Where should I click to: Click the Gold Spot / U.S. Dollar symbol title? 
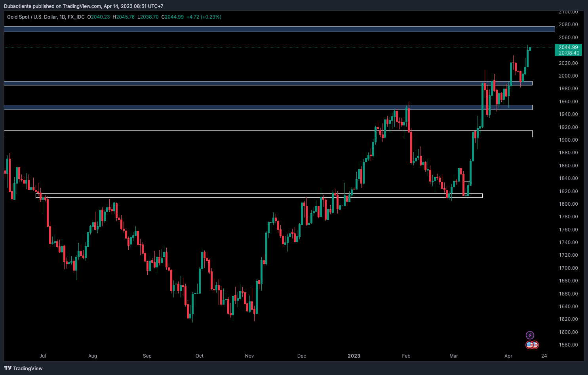(x=32, y=17)
